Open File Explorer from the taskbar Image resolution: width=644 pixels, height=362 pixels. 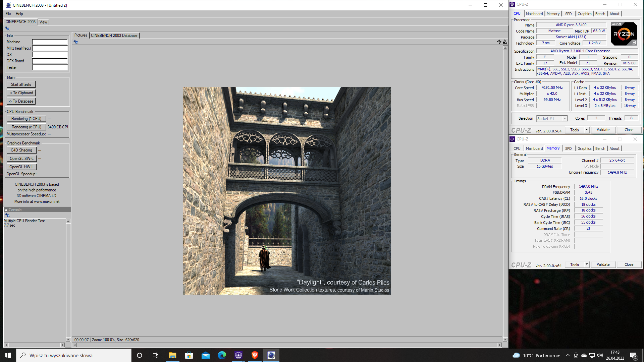click(172, 355)
